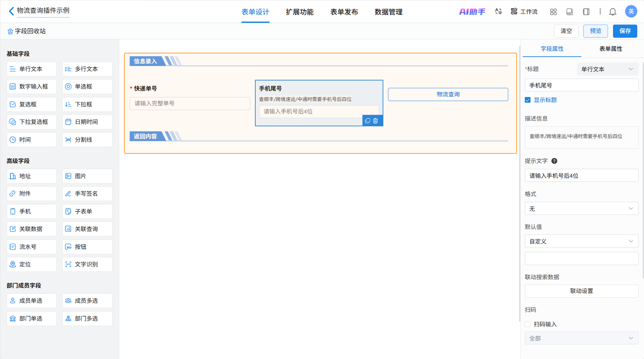Viewport: 644px width, 359px height.
Task: Enable the 扫码输入 checkbox
Action: pyautogui.click(x=527, y=324)
